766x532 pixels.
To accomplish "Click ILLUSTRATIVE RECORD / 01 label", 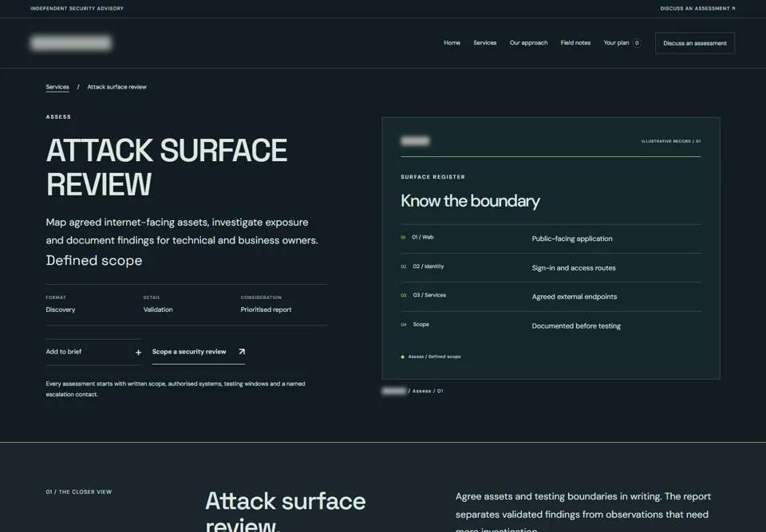I will click(x=671, y=141).
